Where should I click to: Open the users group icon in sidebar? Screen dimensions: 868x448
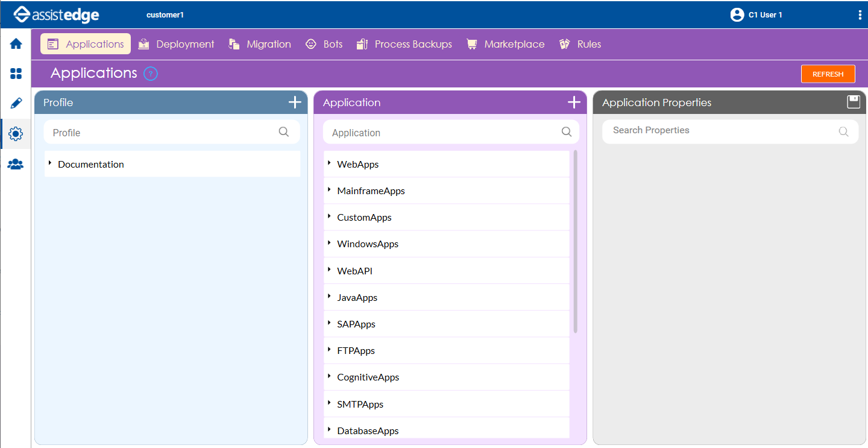pyautogui.click(x=16, y=164)
